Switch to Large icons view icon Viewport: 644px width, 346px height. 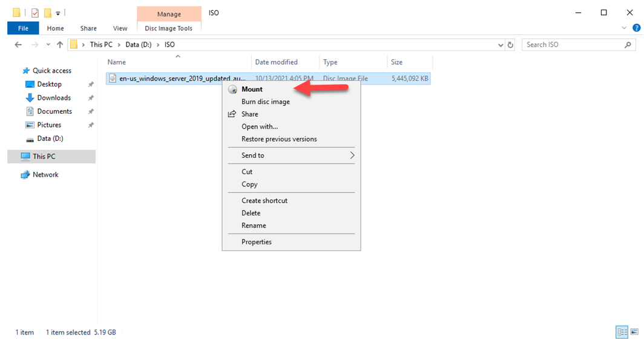tap(634, 331)
